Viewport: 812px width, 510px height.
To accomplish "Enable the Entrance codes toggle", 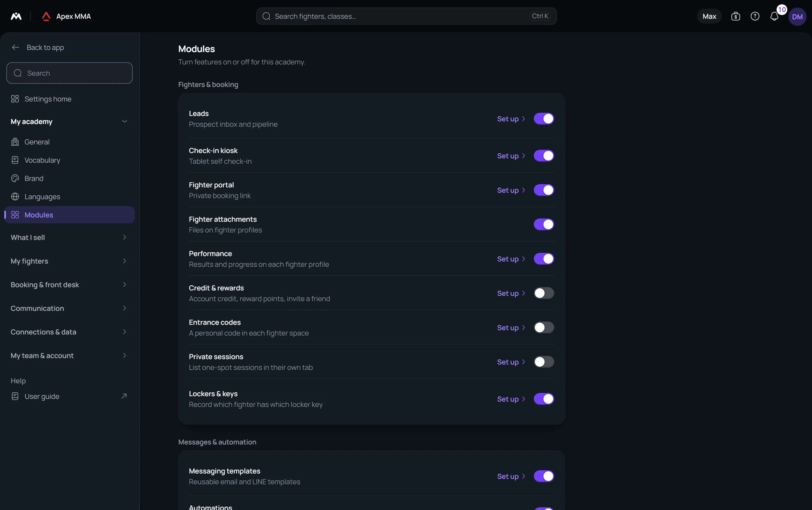I will 543,328.
